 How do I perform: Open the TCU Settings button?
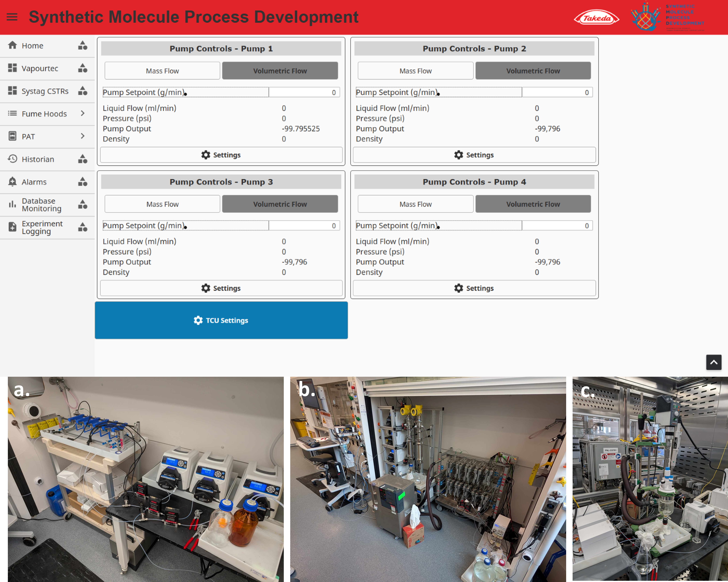(221, 320)
